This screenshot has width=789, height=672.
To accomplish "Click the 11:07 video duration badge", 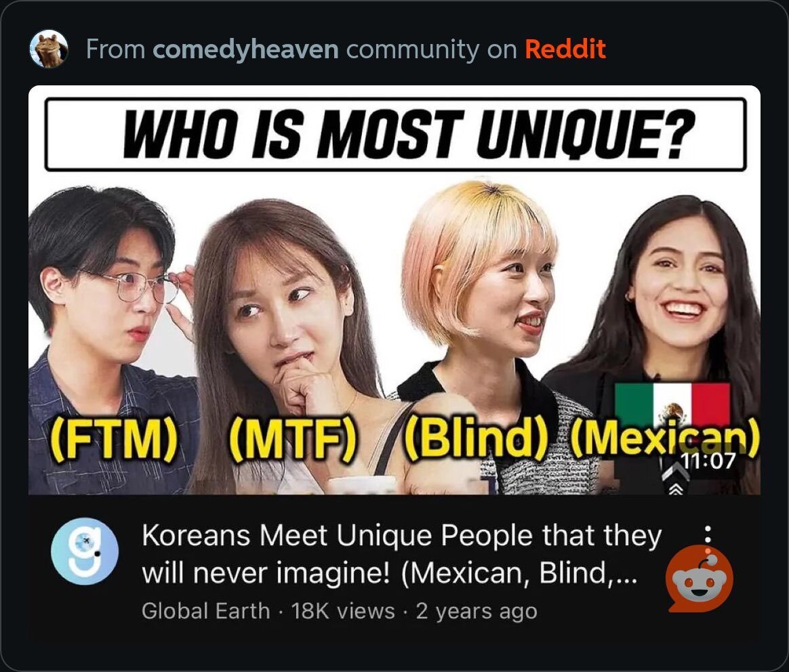I will coord(708,460).
